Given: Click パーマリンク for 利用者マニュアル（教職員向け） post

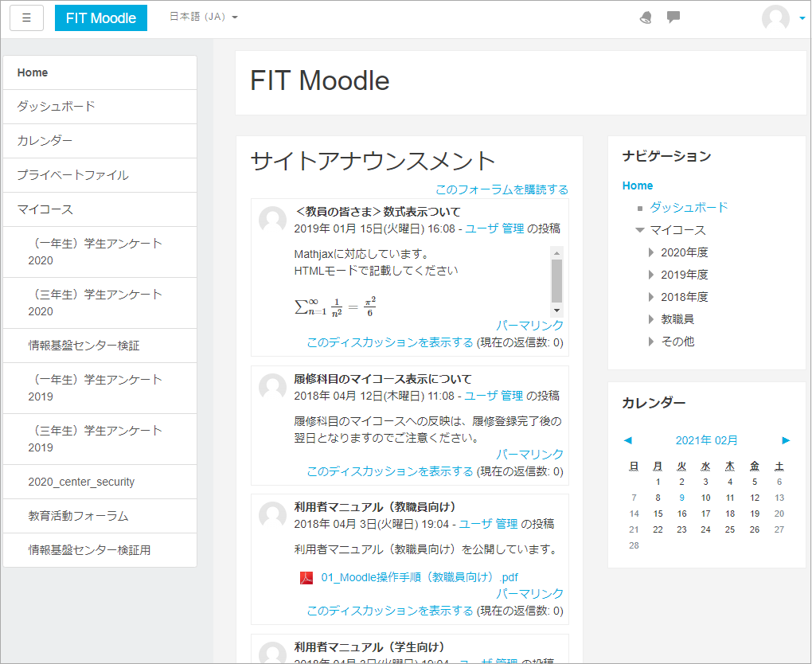Looking at the screenshot, I should 529,594.
